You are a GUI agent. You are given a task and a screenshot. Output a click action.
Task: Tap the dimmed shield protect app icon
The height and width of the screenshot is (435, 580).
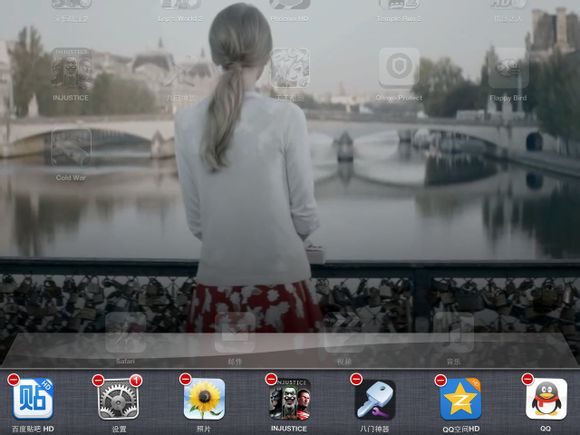[x=399, y=68]
